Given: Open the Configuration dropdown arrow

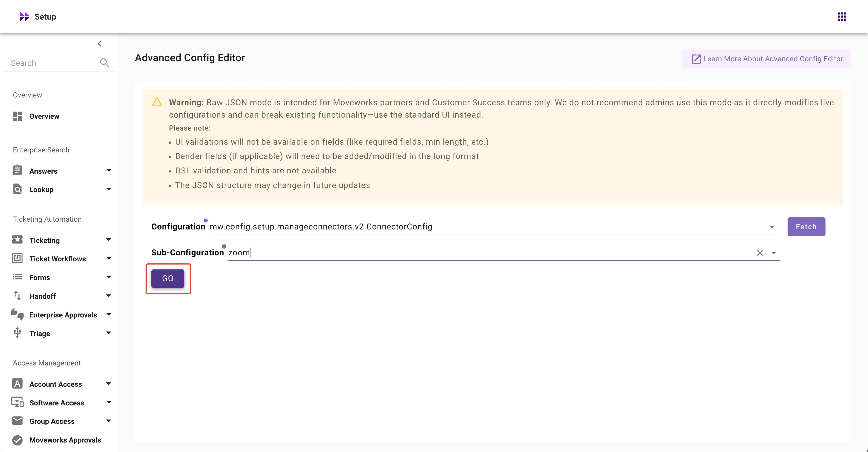Looking at the screenshot, I should click(771, 227).
